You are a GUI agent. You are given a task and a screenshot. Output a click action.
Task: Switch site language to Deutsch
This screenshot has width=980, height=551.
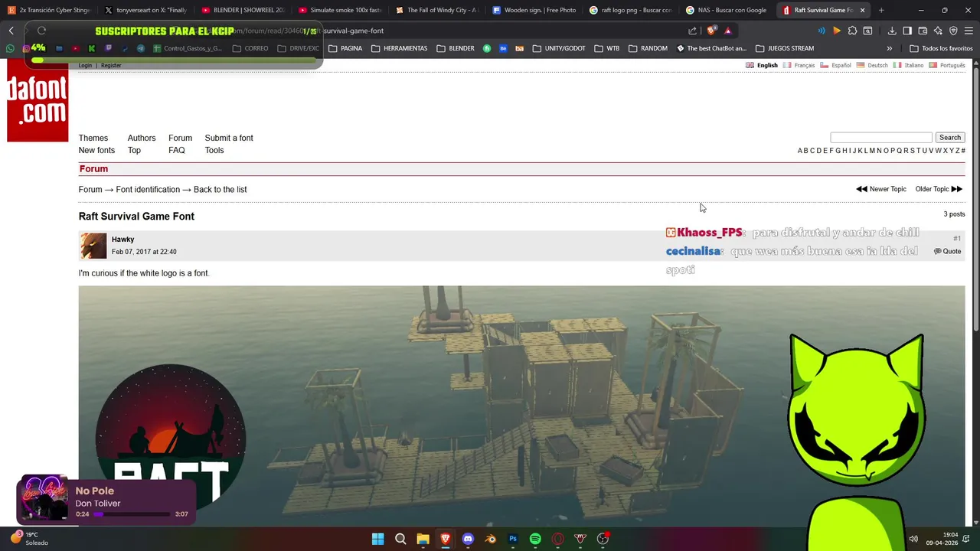tap(873, 65)
